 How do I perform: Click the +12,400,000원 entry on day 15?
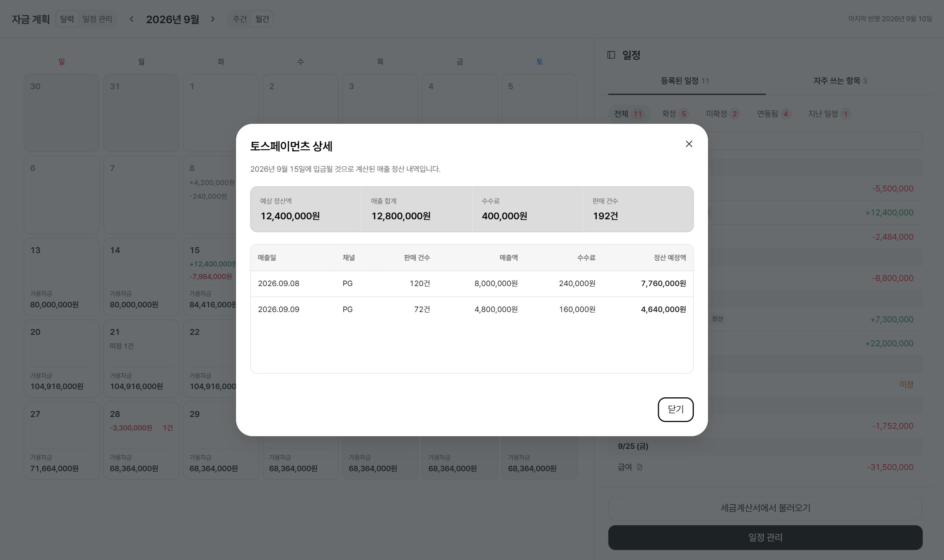[x=213, y=264]
